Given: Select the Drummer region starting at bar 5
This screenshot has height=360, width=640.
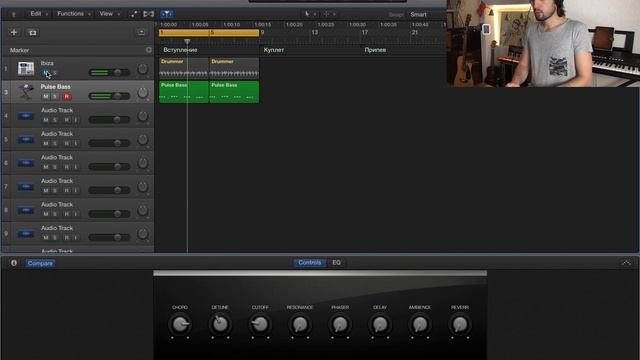Looking at the screenshot, I should pyautogui.click(x=234, y=68).
